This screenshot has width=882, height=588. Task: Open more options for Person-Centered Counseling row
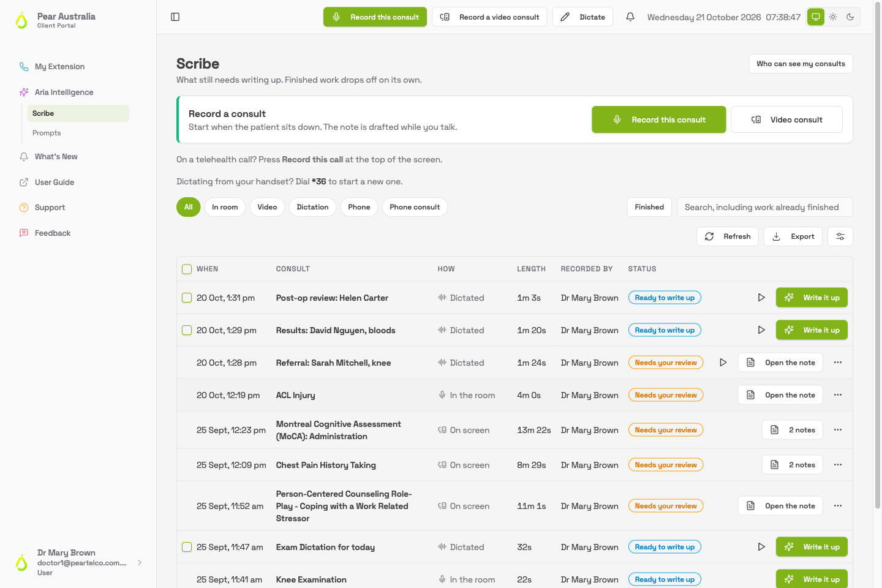(x=838, y=506)
